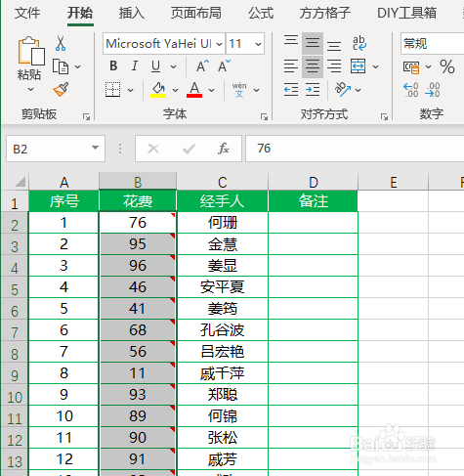Click the formula bar showing 76
The width and height of the screenshot is (464, 476).
tap(355, 149)
